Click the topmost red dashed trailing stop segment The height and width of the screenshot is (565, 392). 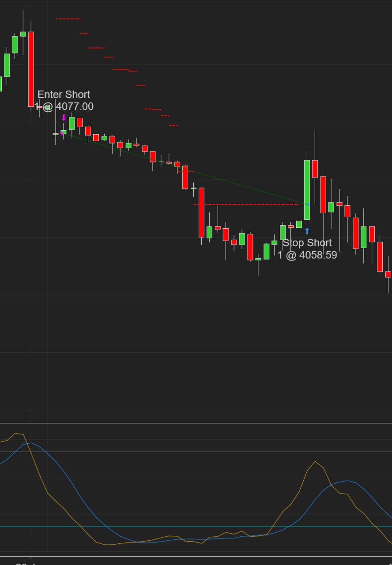click(68, 19)
